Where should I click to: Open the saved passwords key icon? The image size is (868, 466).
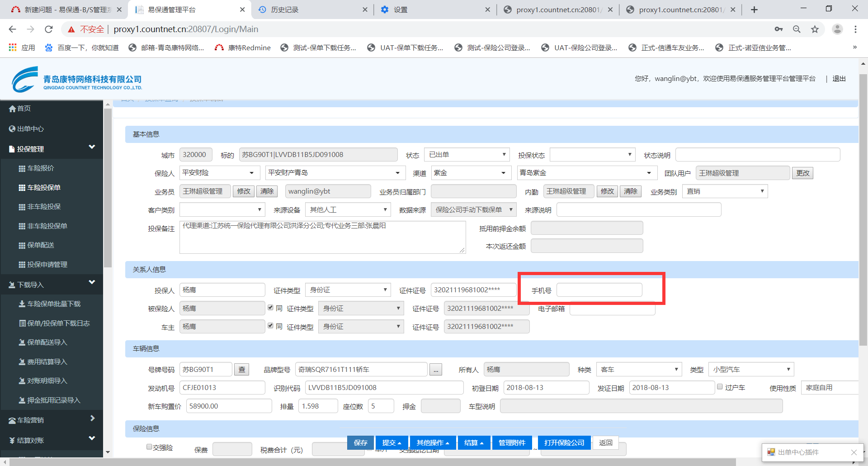coord(778,29)
